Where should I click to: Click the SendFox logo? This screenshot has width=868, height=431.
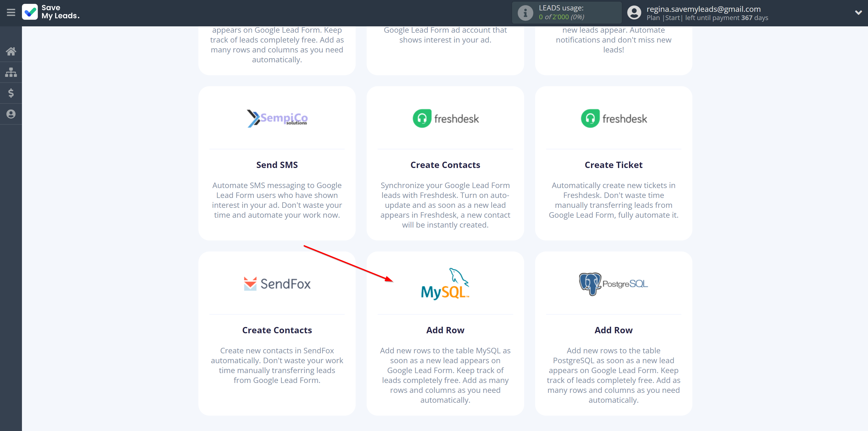[x=277, y=284]
